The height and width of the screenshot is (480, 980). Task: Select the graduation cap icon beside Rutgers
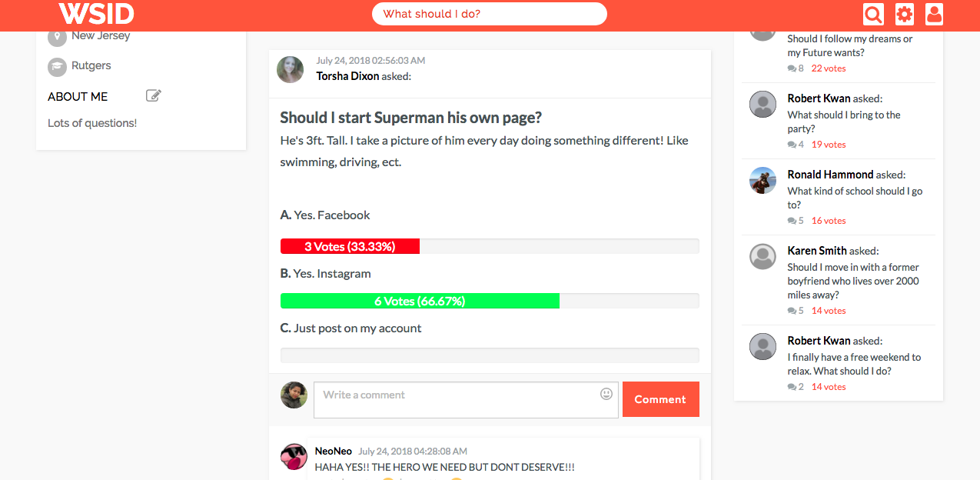coord(57,67)
